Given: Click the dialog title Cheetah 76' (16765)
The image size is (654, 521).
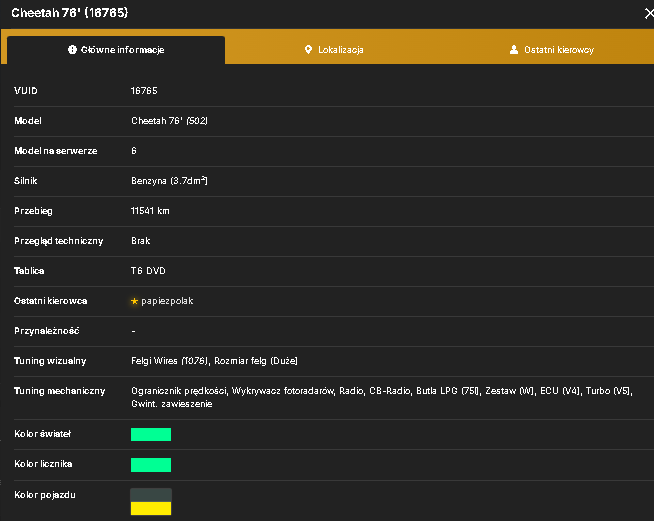Looking at the screenshot, I should [70, 13].
